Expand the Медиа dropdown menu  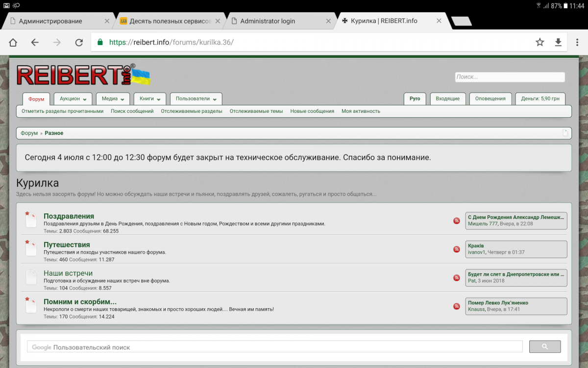click(113, 99)
